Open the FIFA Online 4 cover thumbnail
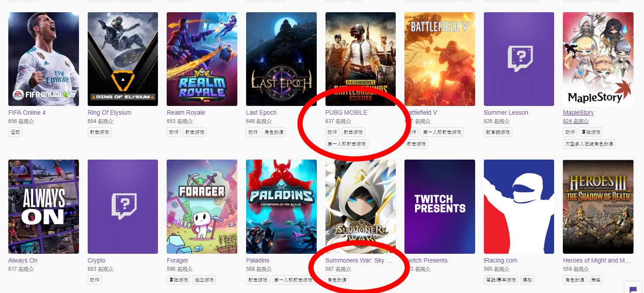 click(44, 59)
